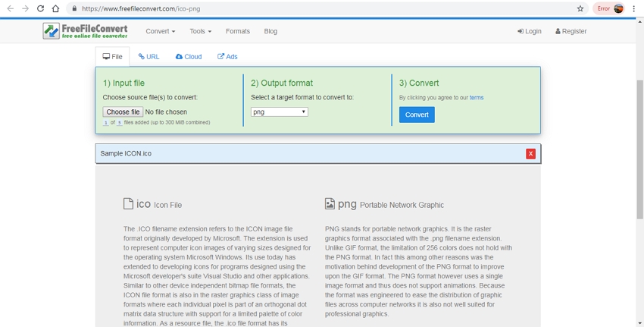Open Chrome three-dot menu
644x327 pixels.
[633, 8]
